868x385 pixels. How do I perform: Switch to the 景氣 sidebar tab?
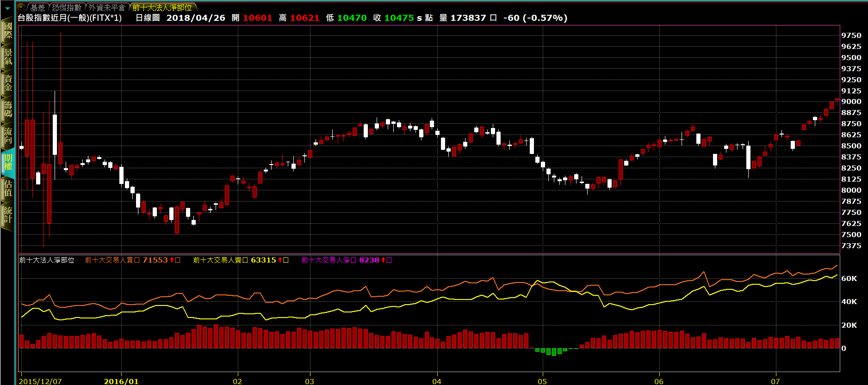(8, 56)
